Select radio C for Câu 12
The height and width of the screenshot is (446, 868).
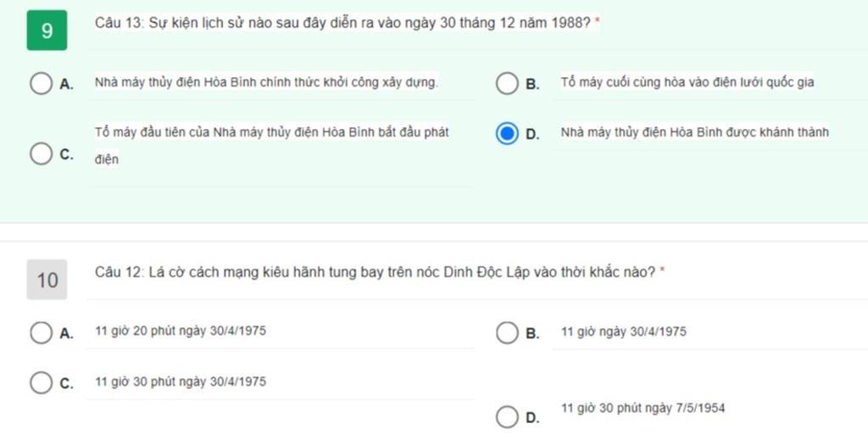41,383
